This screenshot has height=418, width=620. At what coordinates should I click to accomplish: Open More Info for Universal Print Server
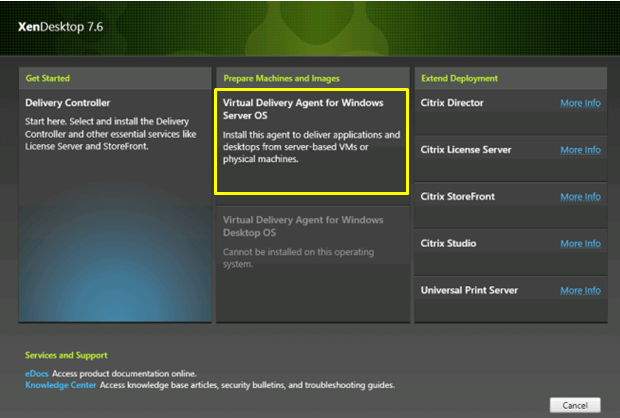click(x=580, y=291)
